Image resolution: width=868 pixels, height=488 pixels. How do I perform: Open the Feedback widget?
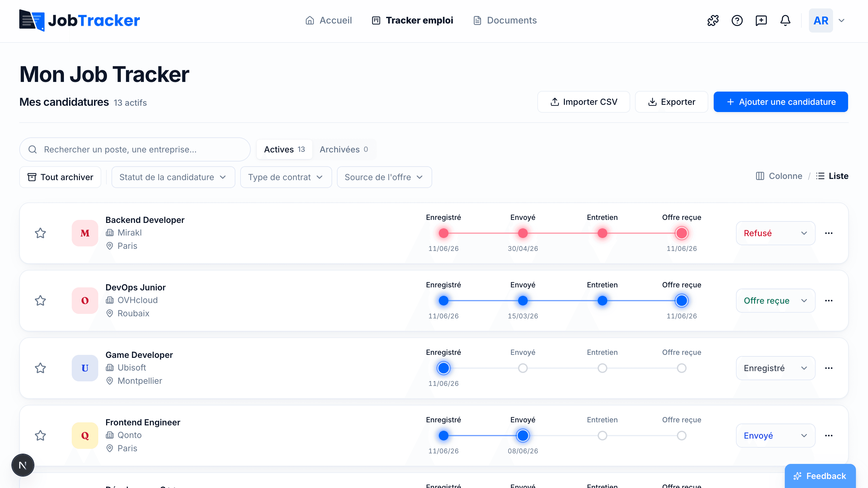click(820, 476)
